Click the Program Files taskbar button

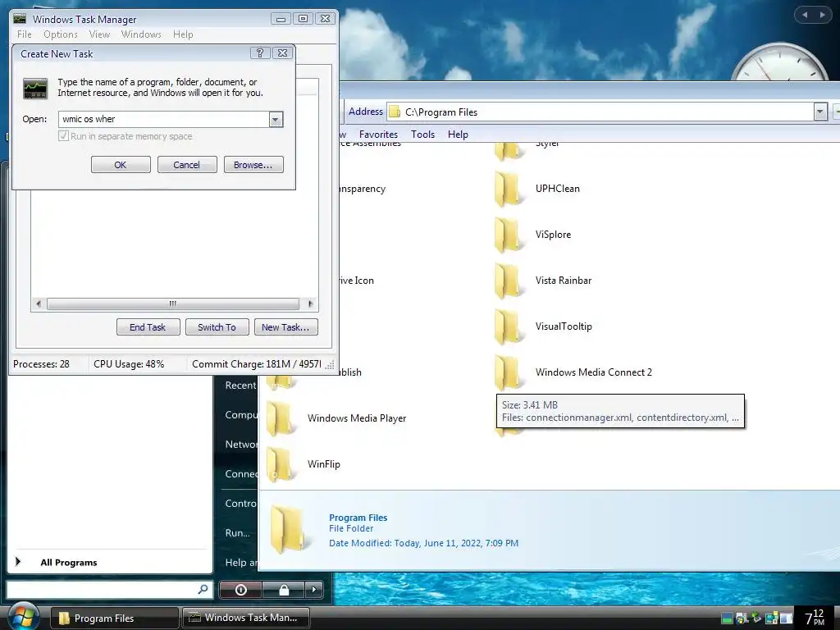[115, 619]
